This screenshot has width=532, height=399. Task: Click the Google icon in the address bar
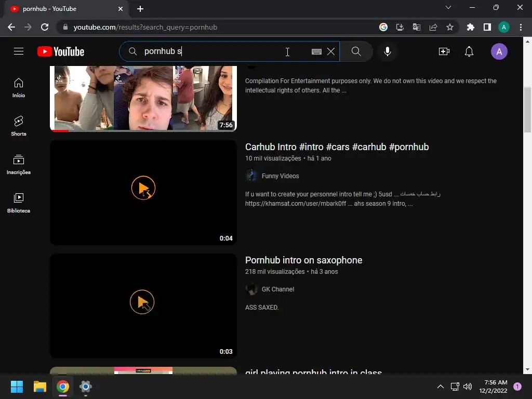pyautogui.click(x=383, y=27)
